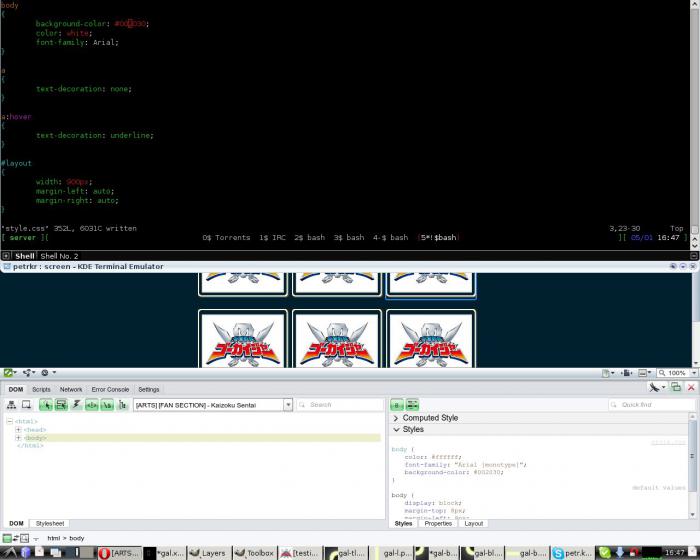
Task: Click the bottom-middle Gokaiger logo thumbnail
Action: (337, 339)
